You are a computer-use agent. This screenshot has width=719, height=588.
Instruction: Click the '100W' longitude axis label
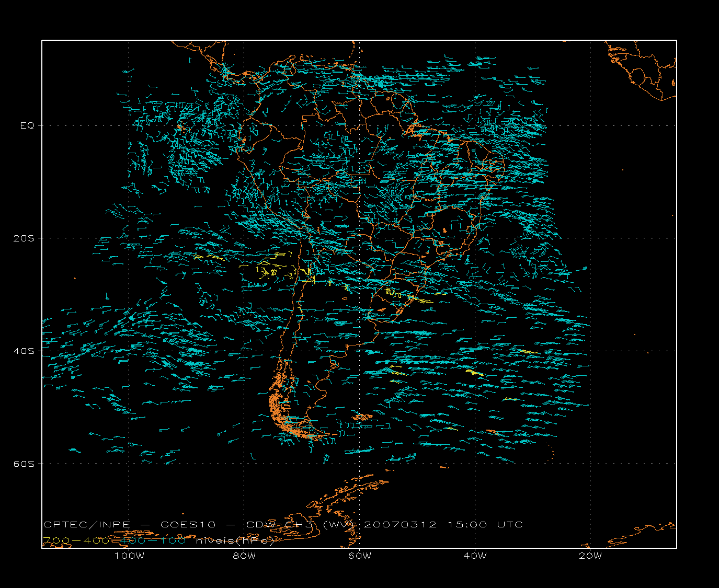coord(129,556)
